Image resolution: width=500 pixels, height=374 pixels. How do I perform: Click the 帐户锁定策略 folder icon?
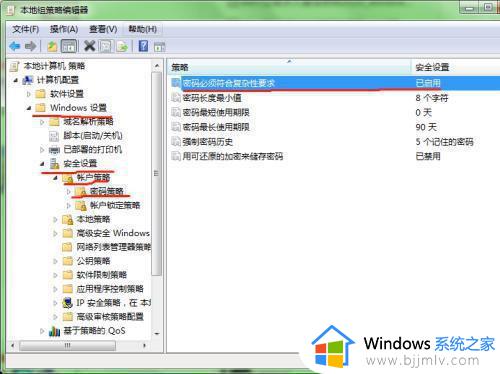[x=81, y=205]
